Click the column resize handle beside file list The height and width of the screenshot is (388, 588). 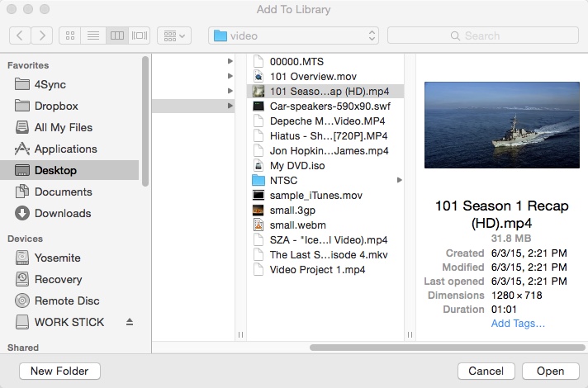[410, 334]
